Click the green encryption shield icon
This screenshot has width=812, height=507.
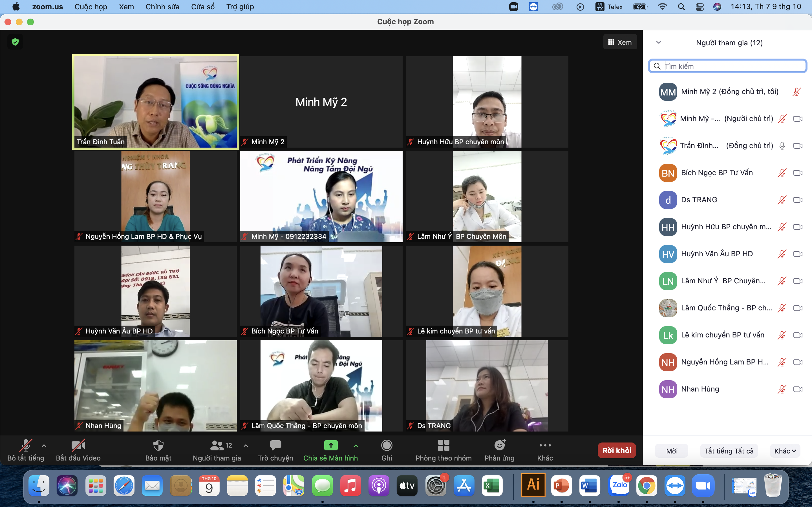click(x=15, y=42)
